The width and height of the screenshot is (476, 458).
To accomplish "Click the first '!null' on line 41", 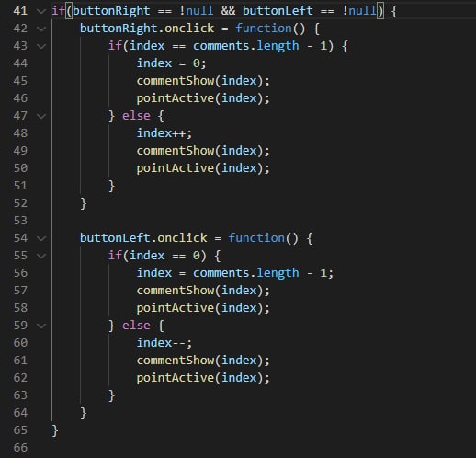I will [x=197, y=11].
